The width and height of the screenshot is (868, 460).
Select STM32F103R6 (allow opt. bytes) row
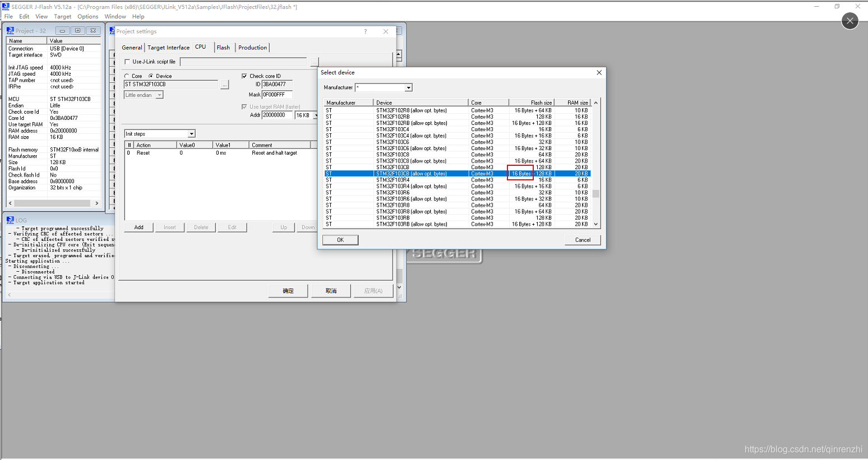coord(457,199)
